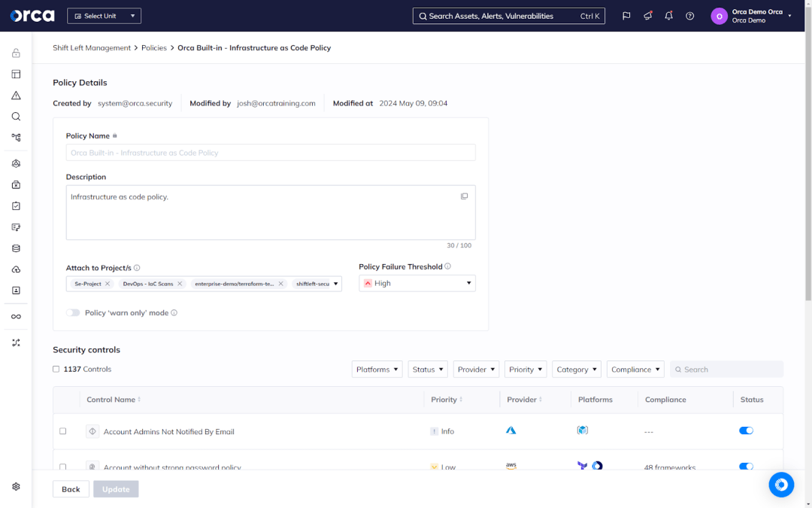This screenshot has height=508, width=812.
Task: Click the 48 frameworks compliance text
Action: click(670, 467)
